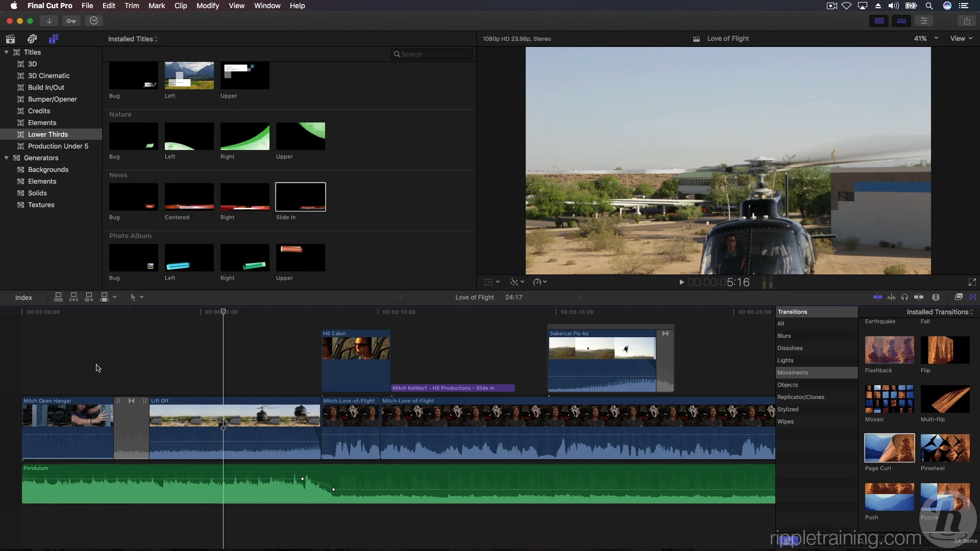Toggle the timeline skimming button
This screenshot has width=980, height=551.
pos(877,297)
